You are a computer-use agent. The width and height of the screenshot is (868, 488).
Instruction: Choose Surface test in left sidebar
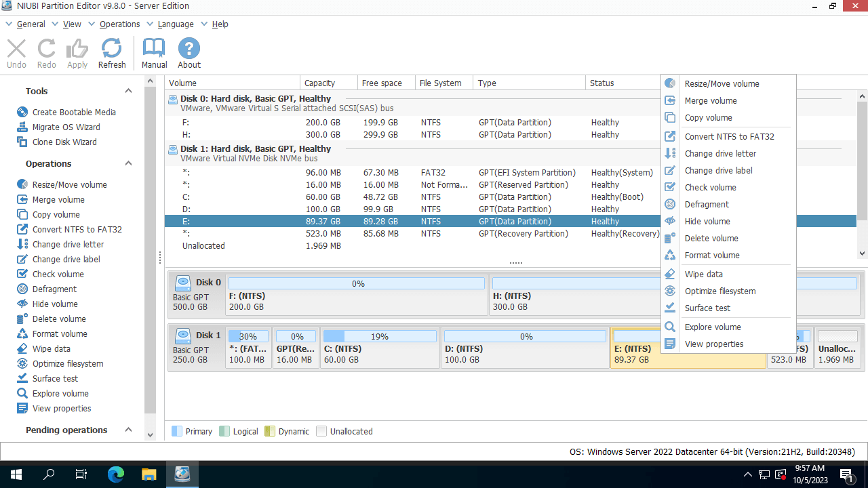click(x=47, y=379)
